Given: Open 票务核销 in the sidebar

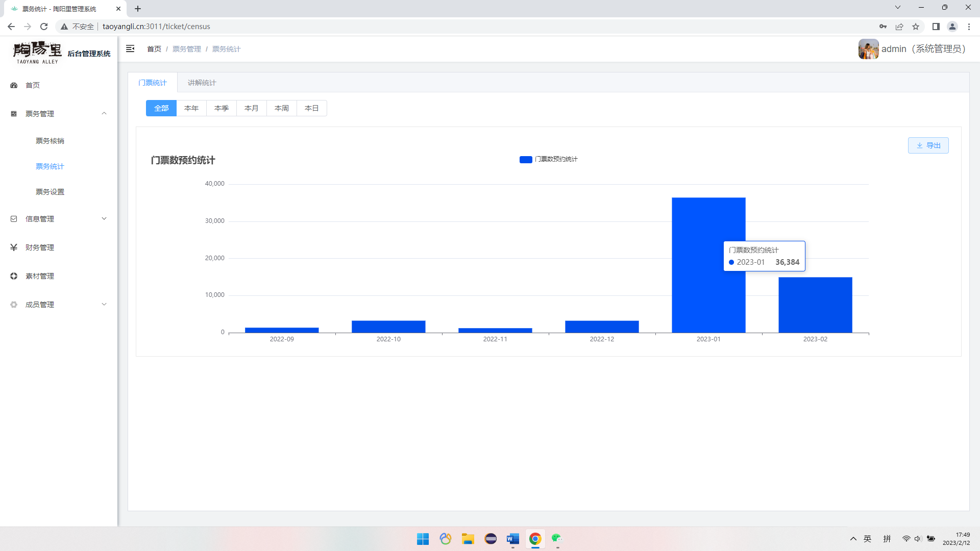Looking at the screenshot, I should point(50,141).
